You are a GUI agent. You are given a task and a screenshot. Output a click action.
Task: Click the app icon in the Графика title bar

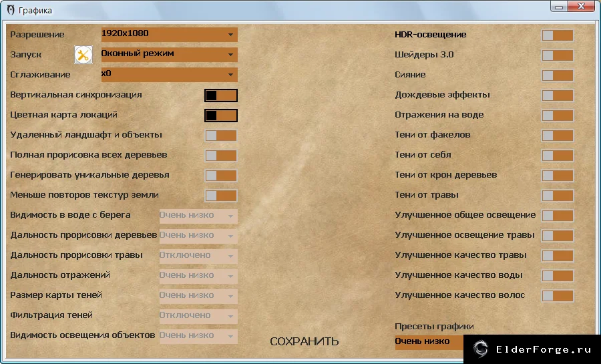(x=11, y=10)
